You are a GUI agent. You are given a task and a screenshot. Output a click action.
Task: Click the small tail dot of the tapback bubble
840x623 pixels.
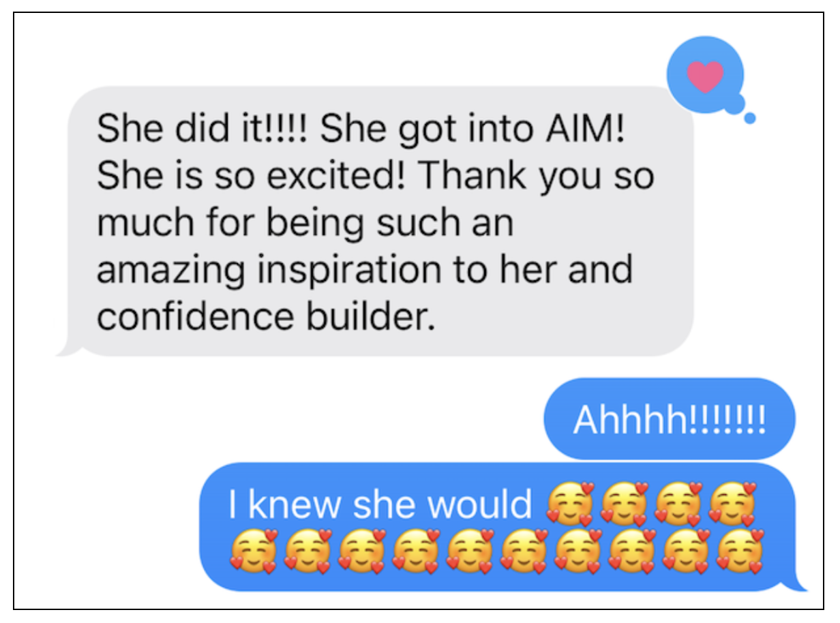(750, 119)
